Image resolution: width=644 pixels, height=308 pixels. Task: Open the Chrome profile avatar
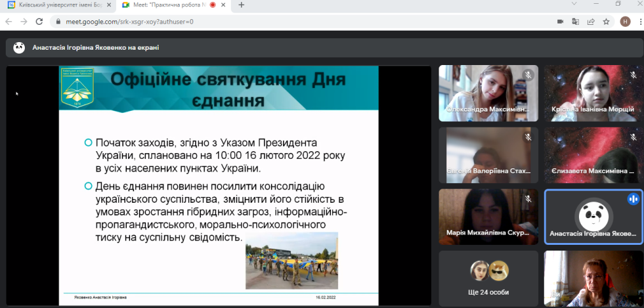[x=625, y=21]
